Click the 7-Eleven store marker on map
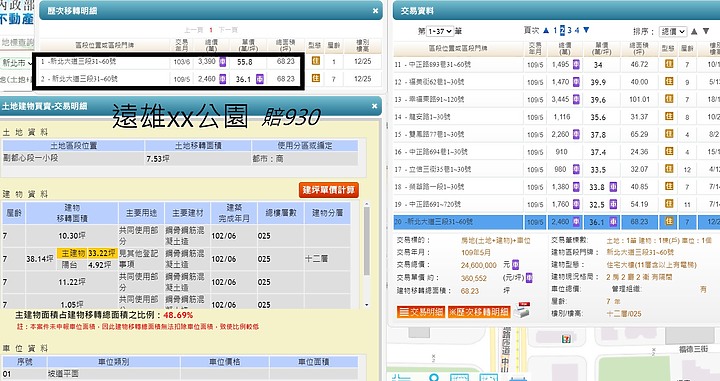Viewport: 720px width, 381px height. coord(566,339)
